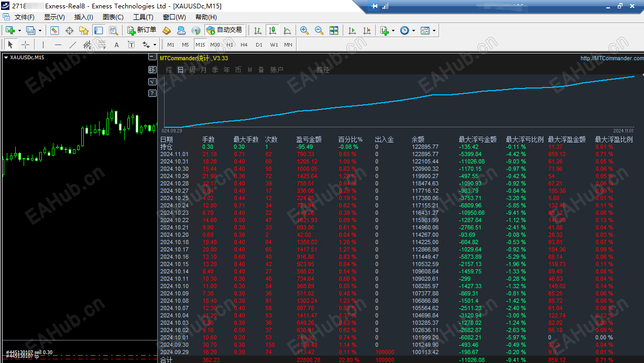Open the Navigator folder-star icon
The width and height of the screenshot is (644, 363).
(x=84, y=30)
